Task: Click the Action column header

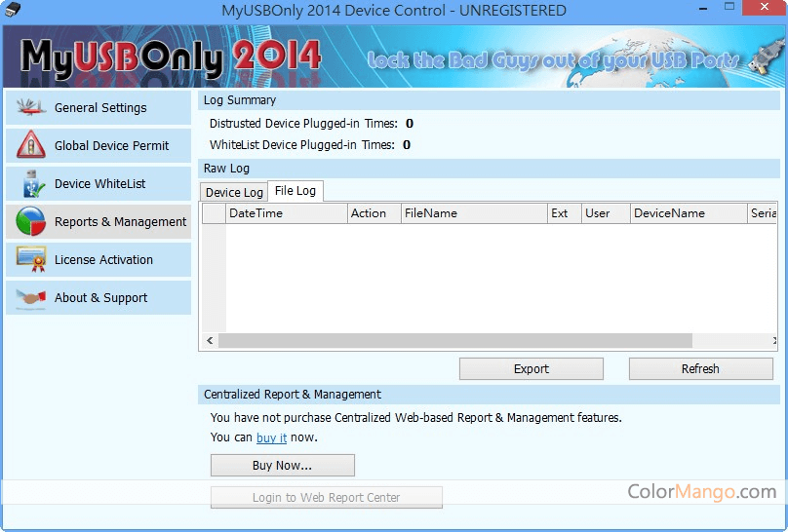Action: coord(374,213)
